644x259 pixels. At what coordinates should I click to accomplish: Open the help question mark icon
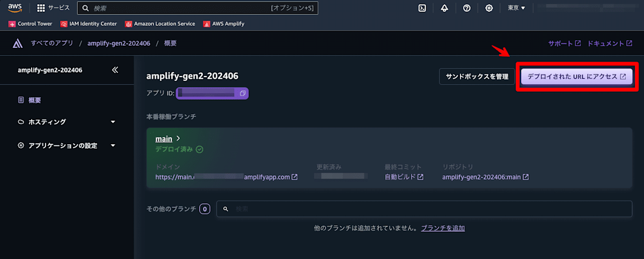point(467,8)
